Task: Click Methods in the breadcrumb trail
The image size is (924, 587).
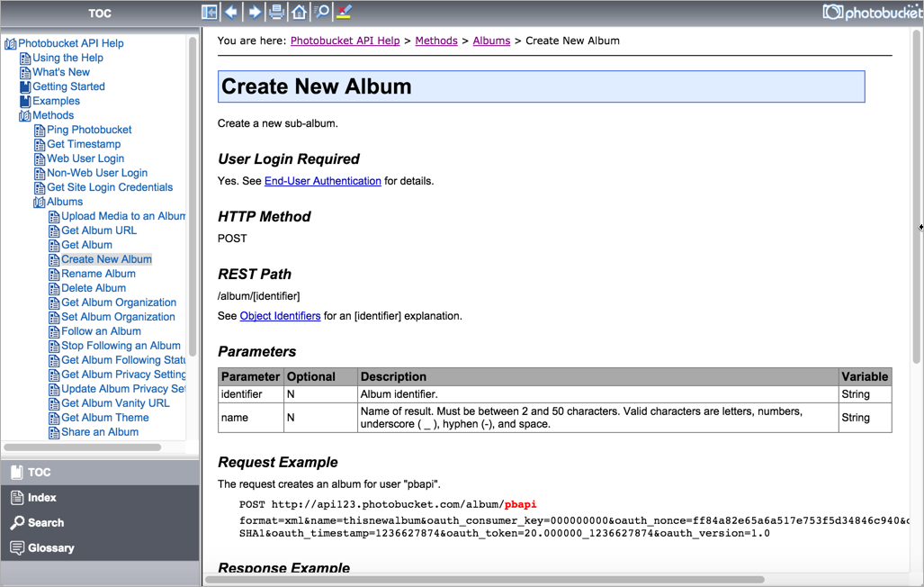Action: point(435,41)
